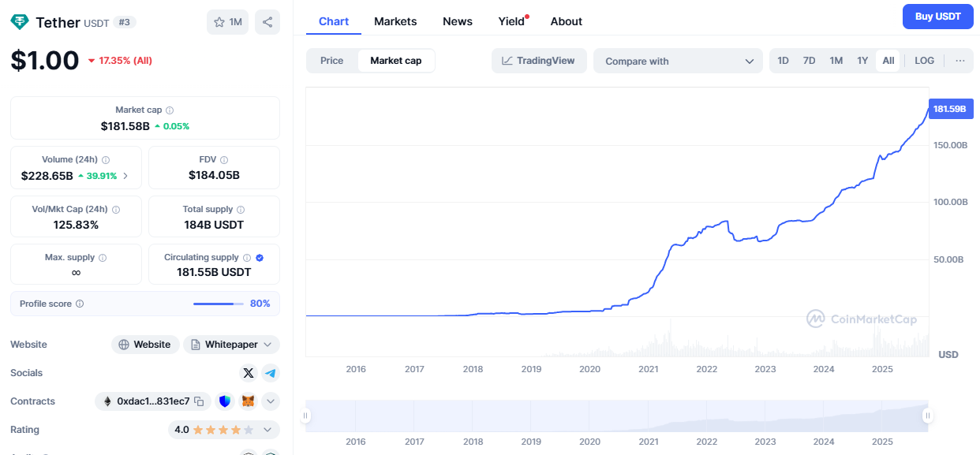Expand Volume (24h) details arrow
The image size is (980, 455).
(x=125, y=176)
